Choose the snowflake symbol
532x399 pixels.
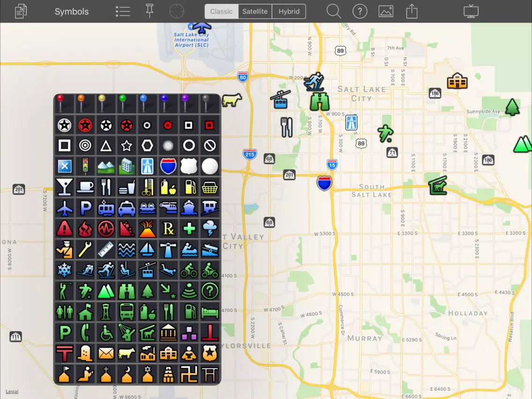(65, 270)
